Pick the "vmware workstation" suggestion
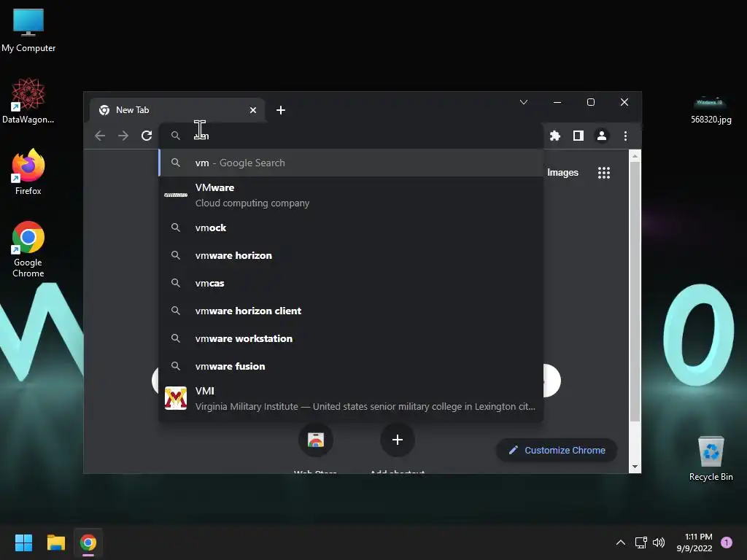This screenshot has width=747, height=560. 351,338
